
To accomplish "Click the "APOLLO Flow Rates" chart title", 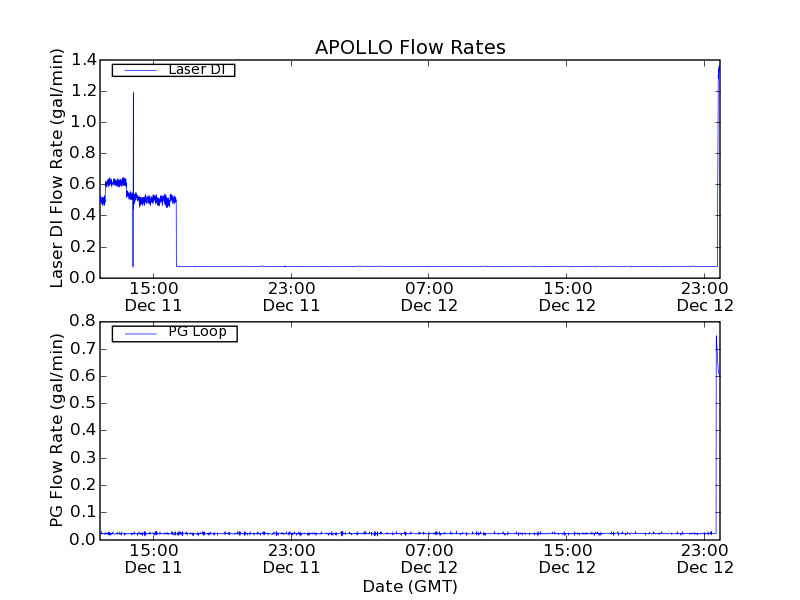I will 410,47.
